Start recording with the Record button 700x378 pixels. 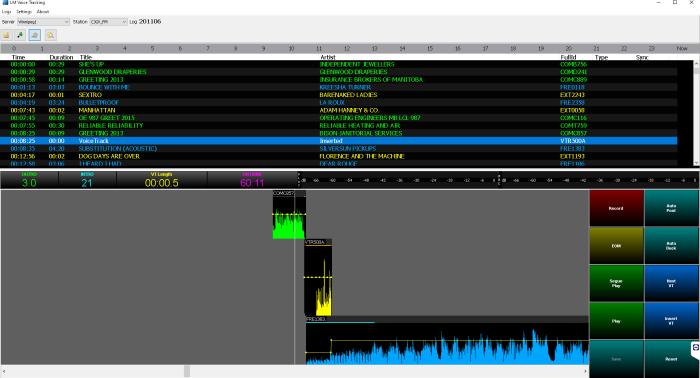tap(617, 208)
